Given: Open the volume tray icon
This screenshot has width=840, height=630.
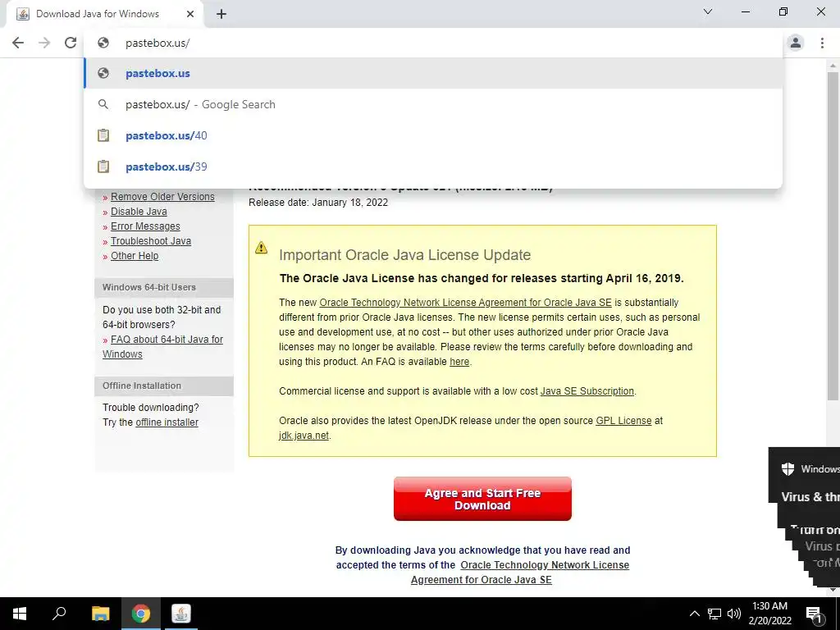Looking at the screenshot, I should [x=734, y=614].
